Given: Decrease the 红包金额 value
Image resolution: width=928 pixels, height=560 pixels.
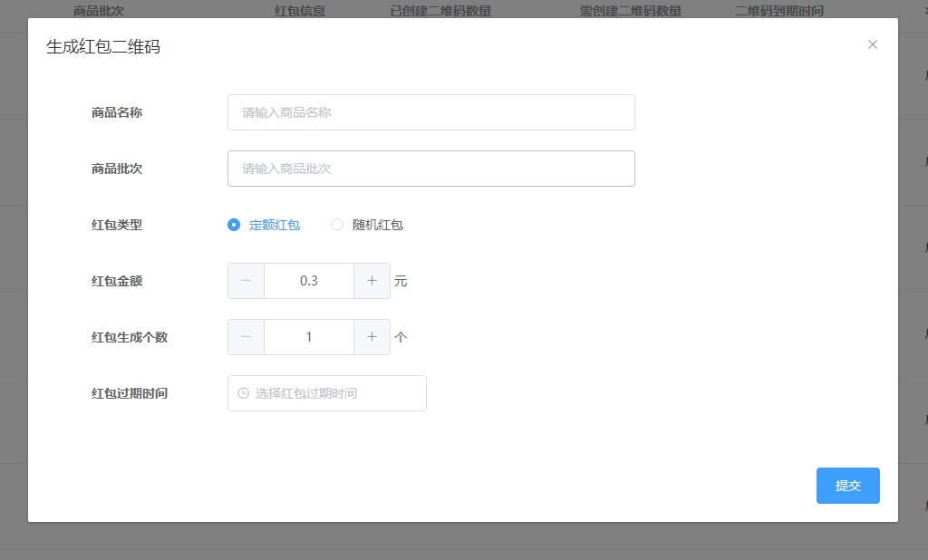Looking at the screenshot, I should click(246, 281).
